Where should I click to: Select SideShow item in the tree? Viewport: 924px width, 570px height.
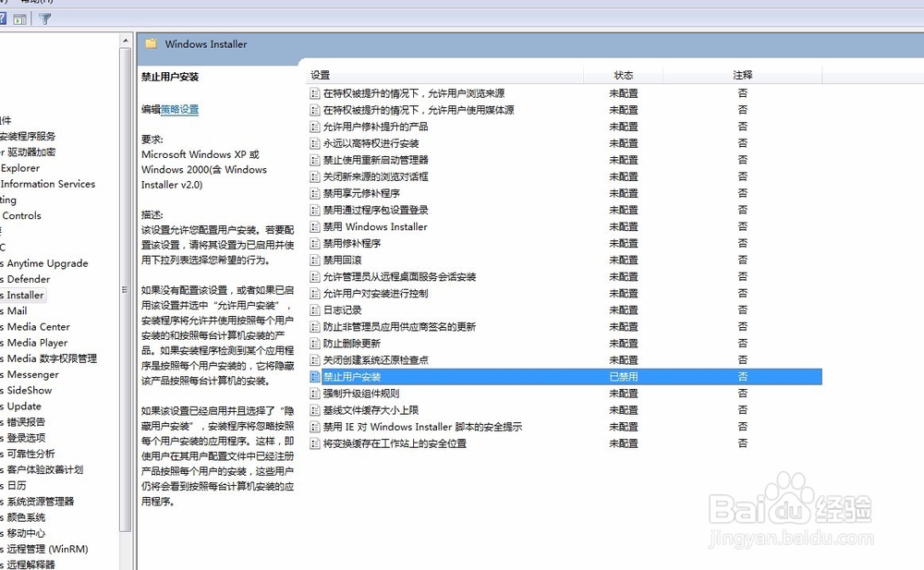coord(29,390)
